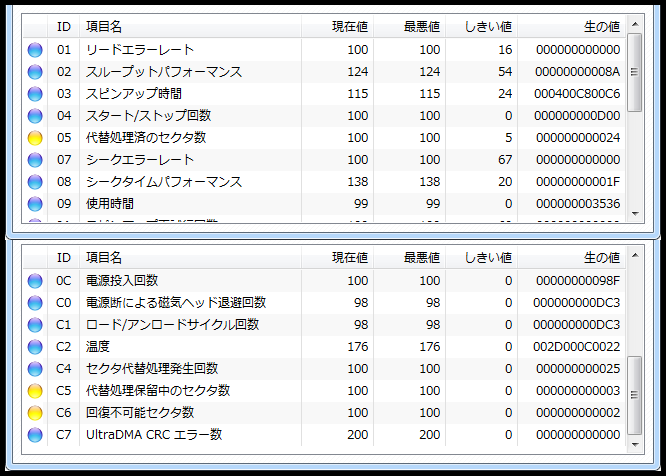Click raw value 000000003536

coord(578,204)
